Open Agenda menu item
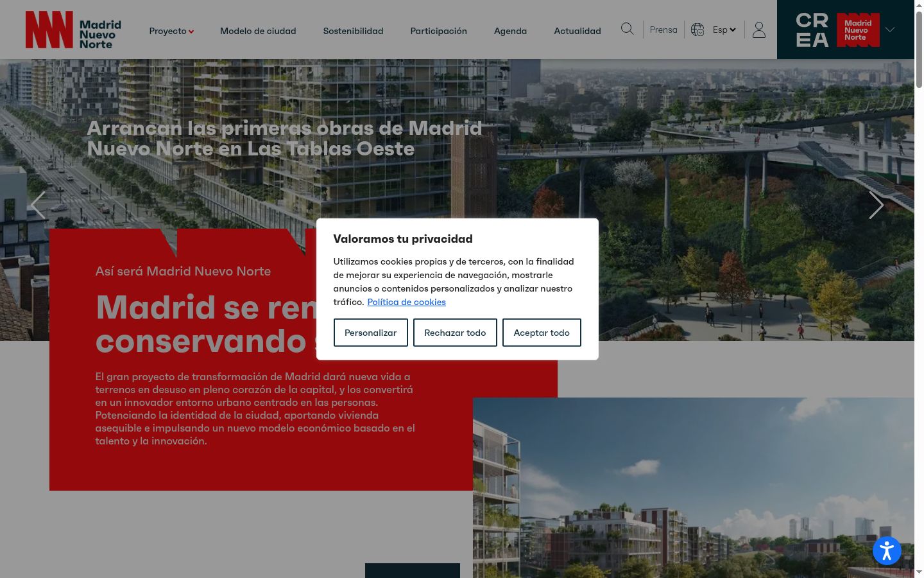Viewport: 924px width, 578px height. coord(510,31)
